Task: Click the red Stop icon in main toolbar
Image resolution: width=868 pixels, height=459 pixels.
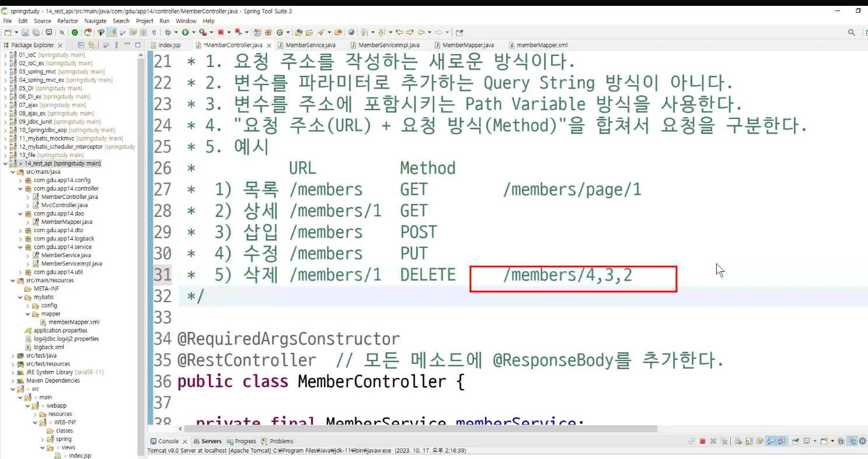Action: point(221,32)
